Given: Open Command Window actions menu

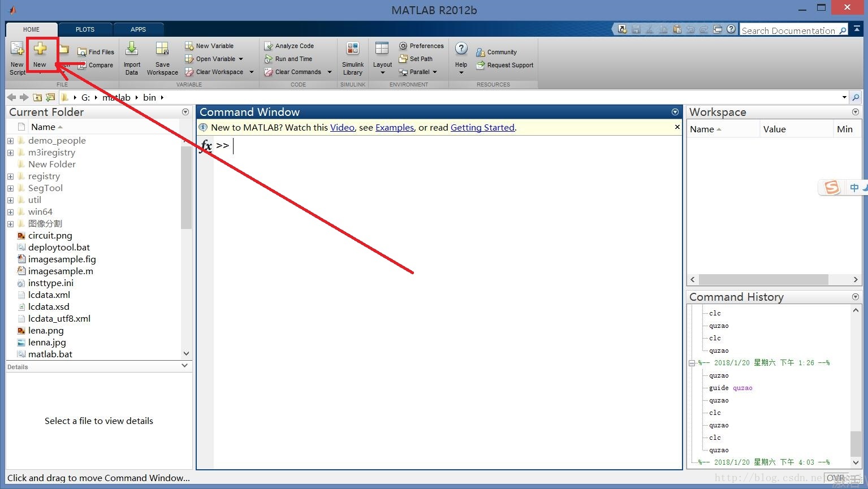Looking at the screenshot, I should [x=675, y=112].
